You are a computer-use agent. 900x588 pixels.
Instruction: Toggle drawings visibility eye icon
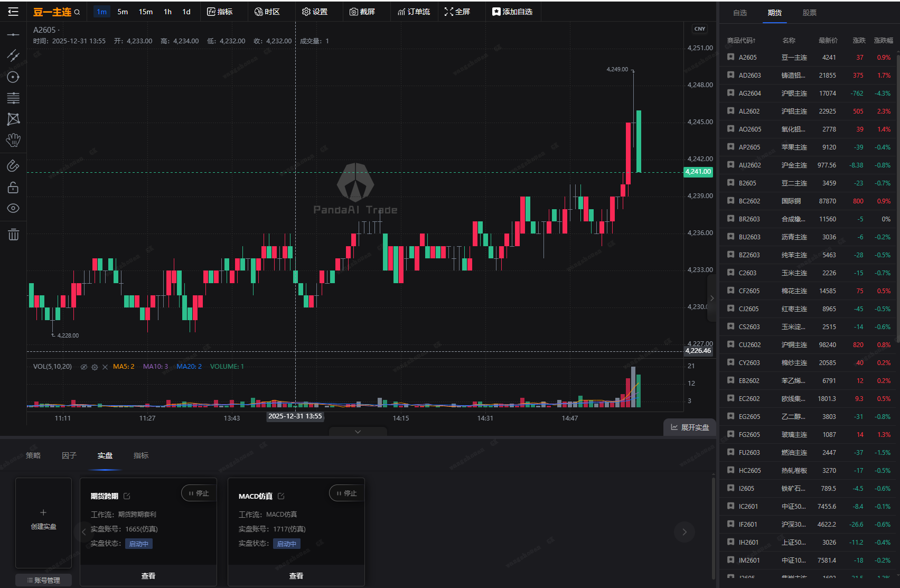13,208
